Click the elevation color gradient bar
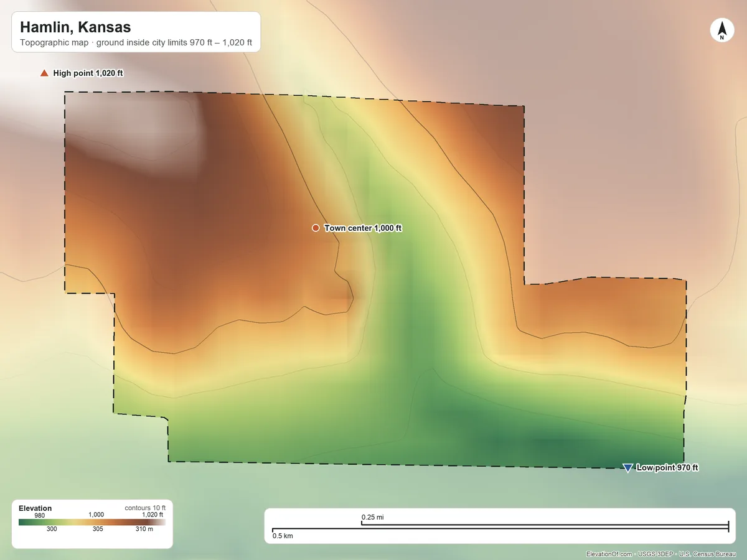Screen dimensions: 747x560 point(92,522)
